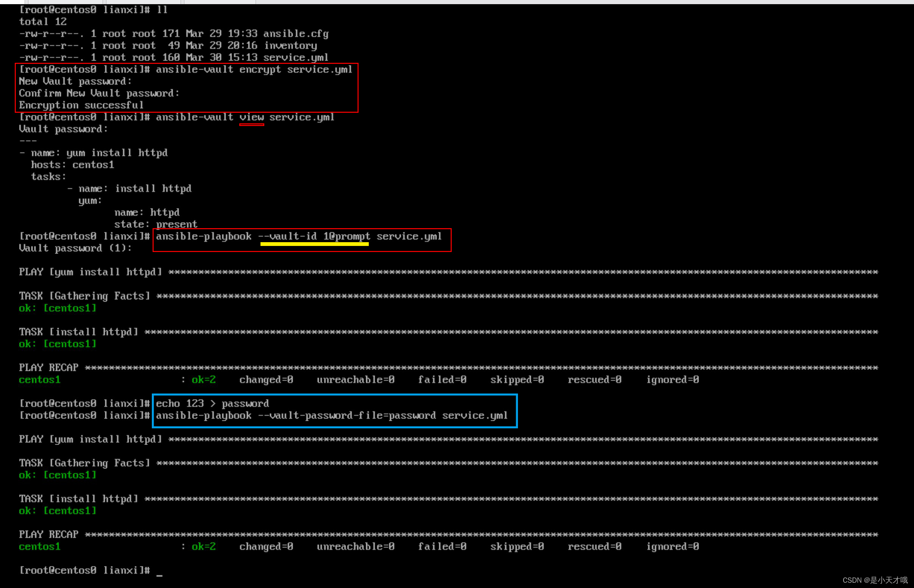The height and width of the screenshot is (588, 914).
Task: Click the green centos1 recap entry
Action: click(x=39, y=380)
